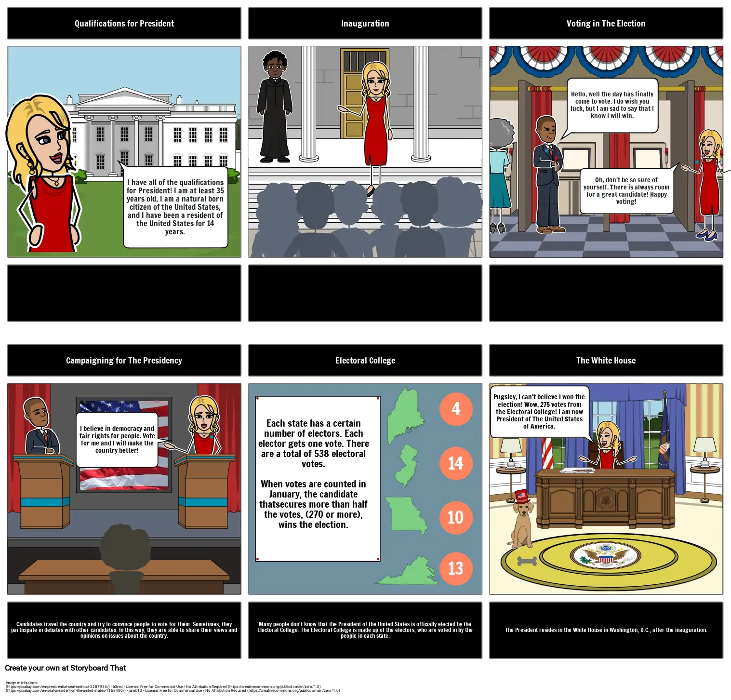Select the 'The White House' title cell
Screen dimensions: 731x700
pos(606,361)
